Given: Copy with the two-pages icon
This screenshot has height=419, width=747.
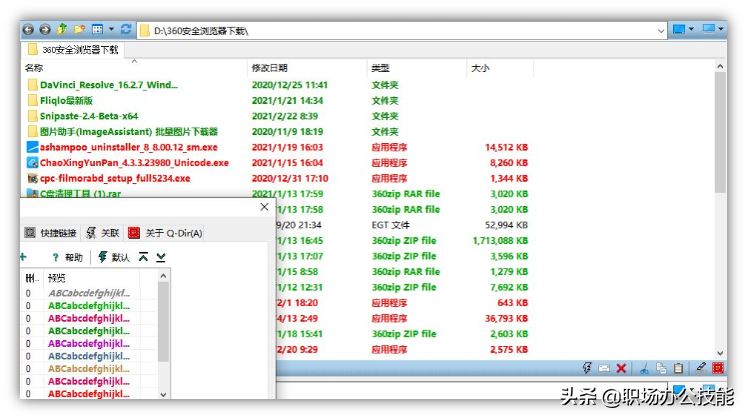Looking at the screenshot, I should coord(661,368).
